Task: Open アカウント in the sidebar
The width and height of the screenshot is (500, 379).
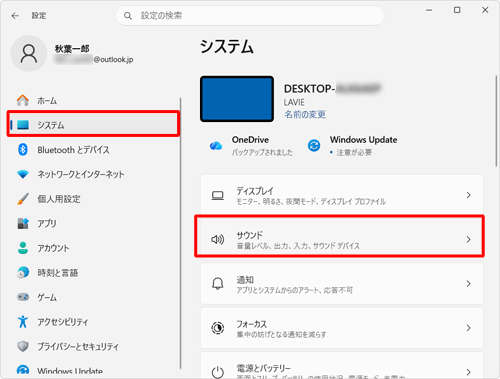Action: coord(93,248)
